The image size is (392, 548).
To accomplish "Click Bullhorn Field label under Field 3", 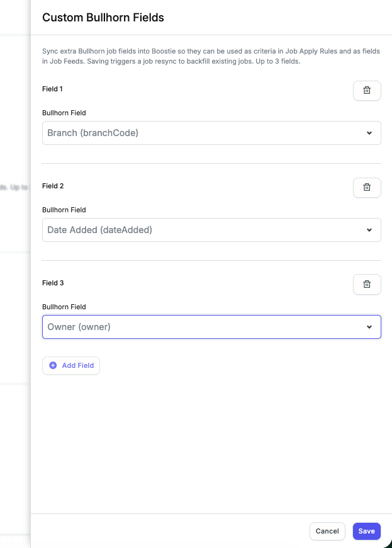I will 64,307.
